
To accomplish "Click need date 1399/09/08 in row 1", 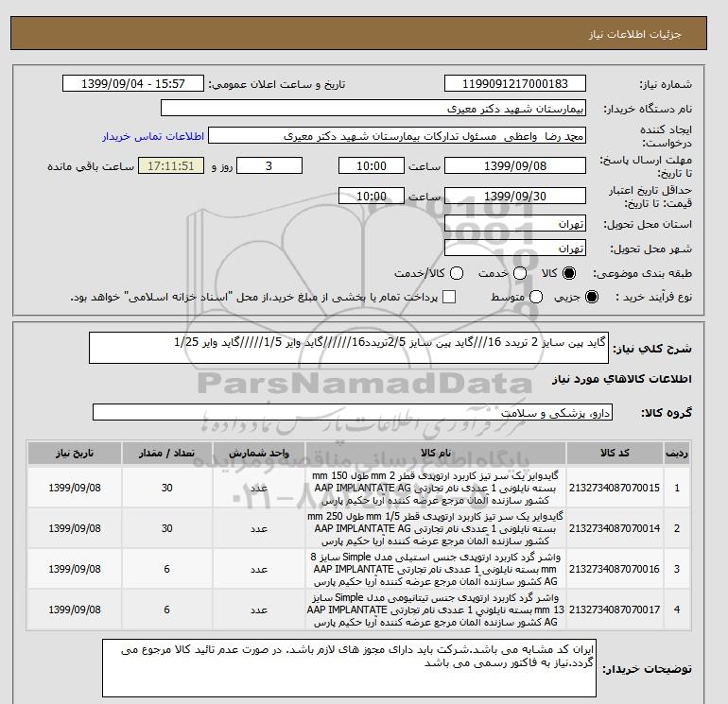I will [75, 488].
